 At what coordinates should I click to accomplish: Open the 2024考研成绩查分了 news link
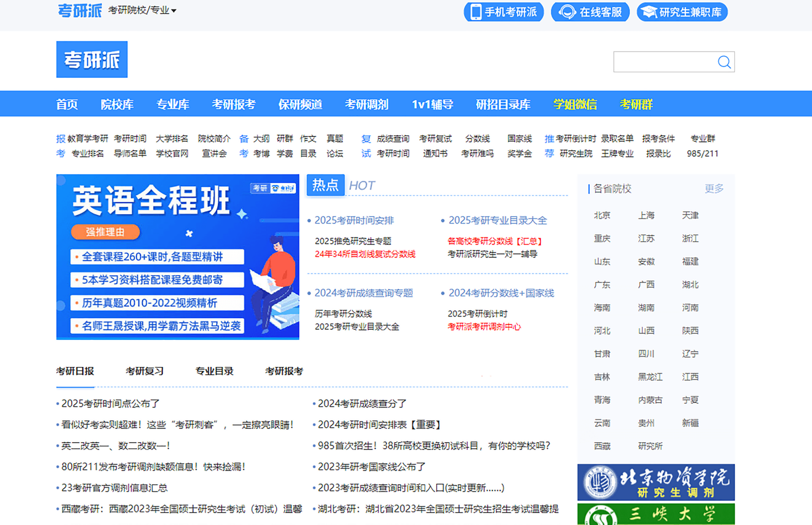(x=361, y=403)
